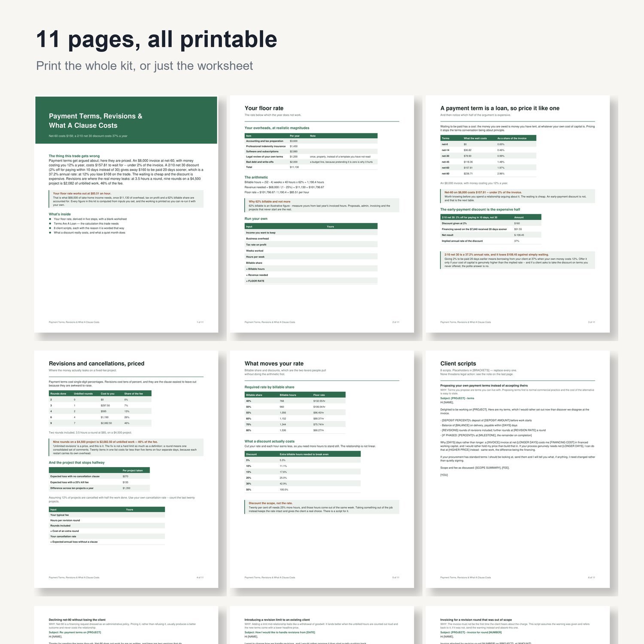Open the 'Client scripts' page thumbnail
644x644 pixels.
[x=518, y=469]
